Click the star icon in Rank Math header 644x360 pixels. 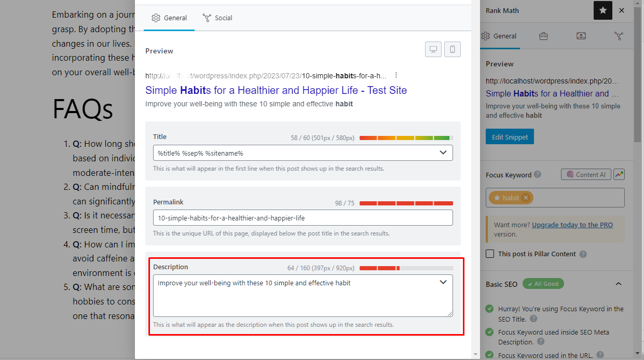coord(603,10)
